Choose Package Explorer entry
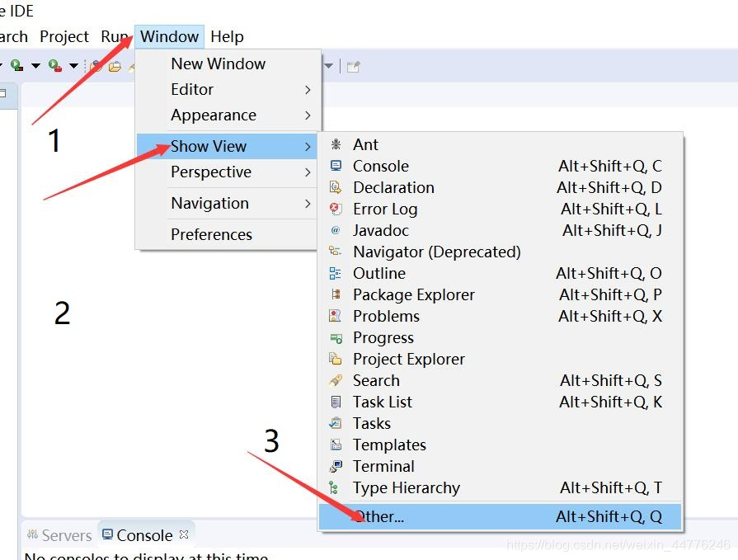 coord(500,294)
